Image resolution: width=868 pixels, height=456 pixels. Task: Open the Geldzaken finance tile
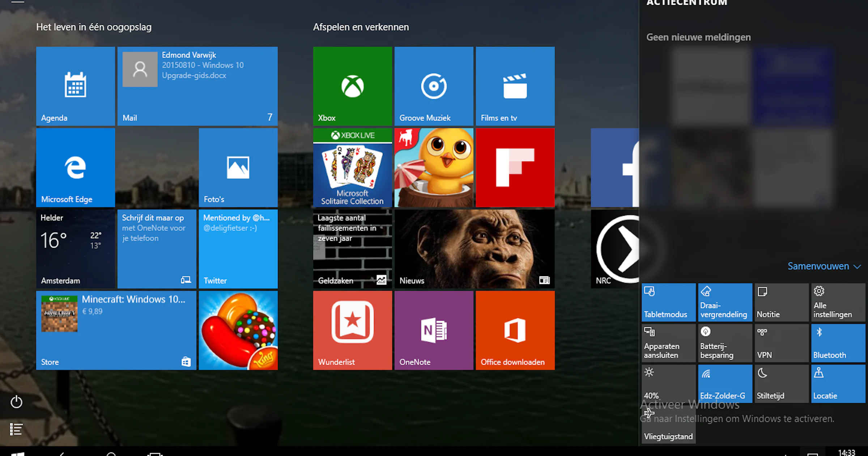click(353, 249)
